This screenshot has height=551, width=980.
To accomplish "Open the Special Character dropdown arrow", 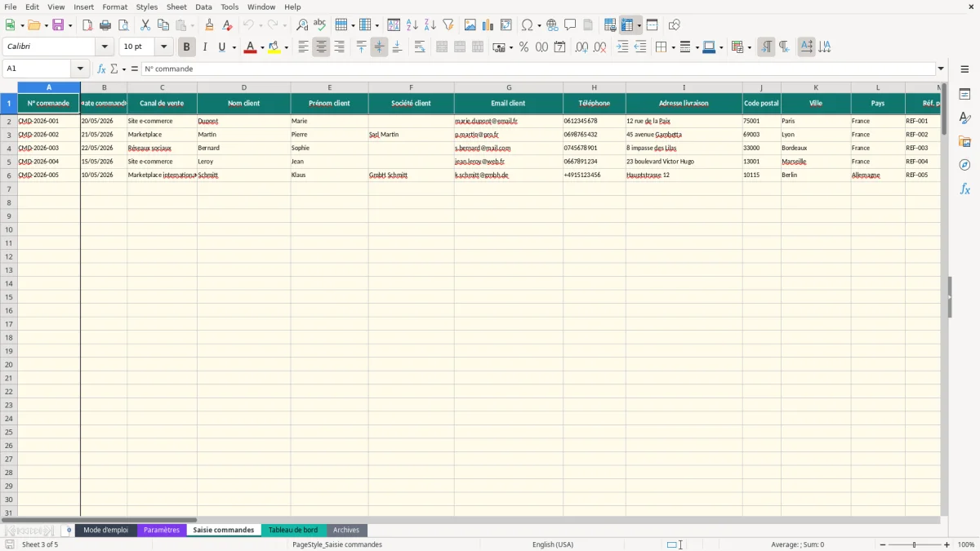I will pos(540,25).
